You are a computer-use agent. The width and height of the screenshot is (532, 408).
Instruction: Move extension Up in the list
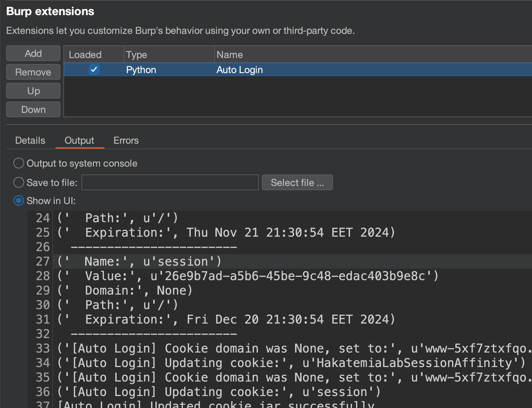[33, 91]
